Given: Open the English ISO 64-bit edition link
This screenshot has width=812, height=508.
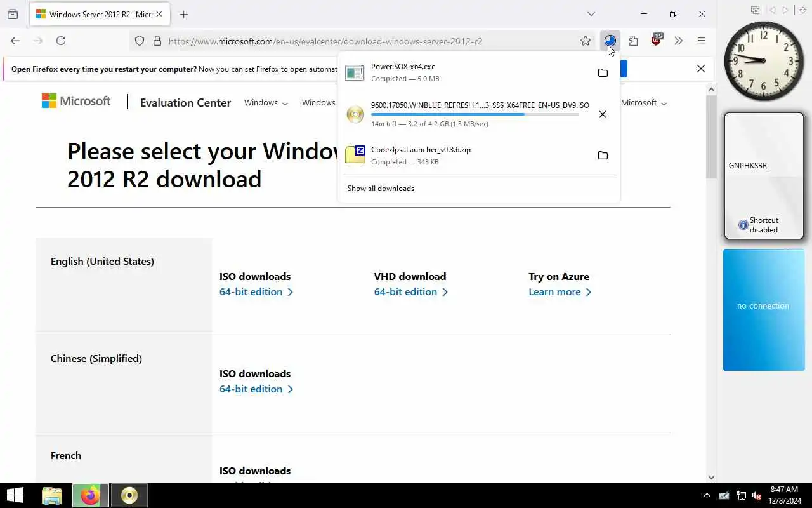Looking at the screenshot, I should click(256, 292).
